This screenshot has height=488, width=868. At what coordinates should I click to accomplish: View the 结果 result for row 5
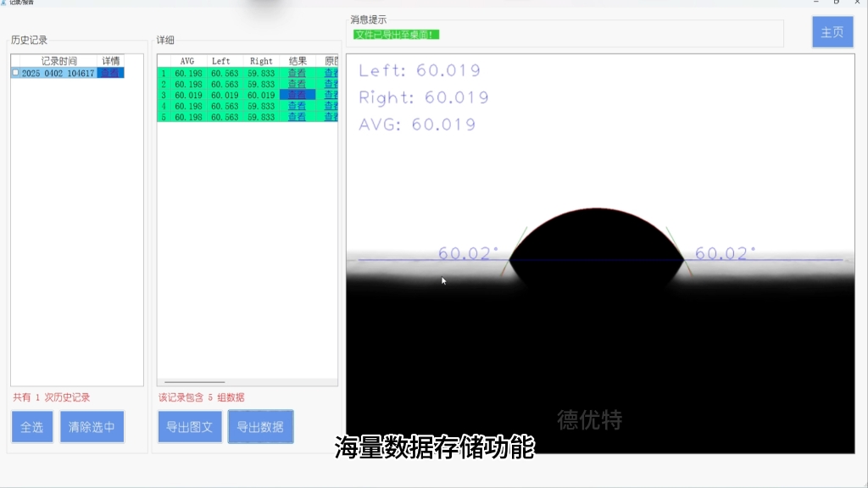(298, 117)
